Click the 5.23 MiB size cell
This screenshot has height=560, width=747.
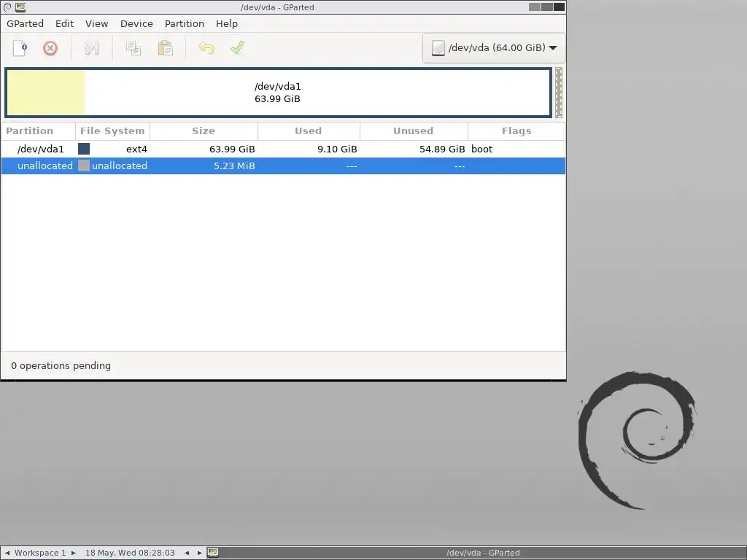click(234, 166)
